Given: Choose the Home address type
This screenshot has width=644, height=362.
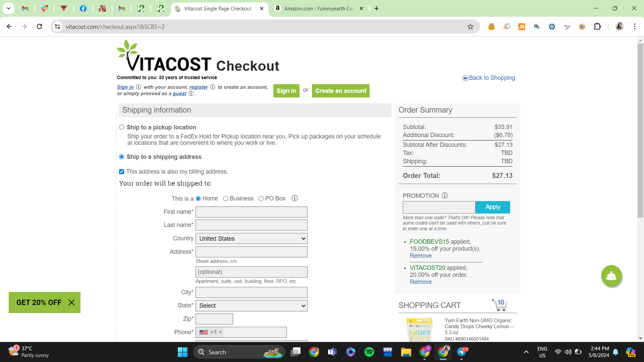Looking at the screenshot, I should pyautogui.click(x=199, y=199).
